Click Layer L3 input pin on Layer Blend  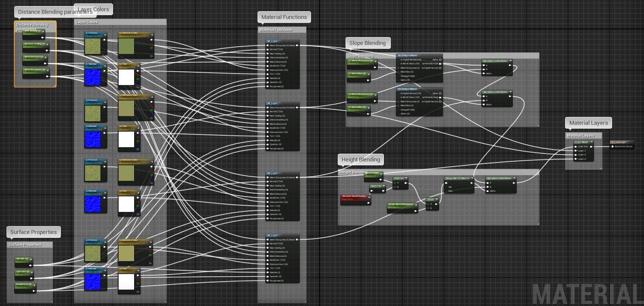pos(576,159)
